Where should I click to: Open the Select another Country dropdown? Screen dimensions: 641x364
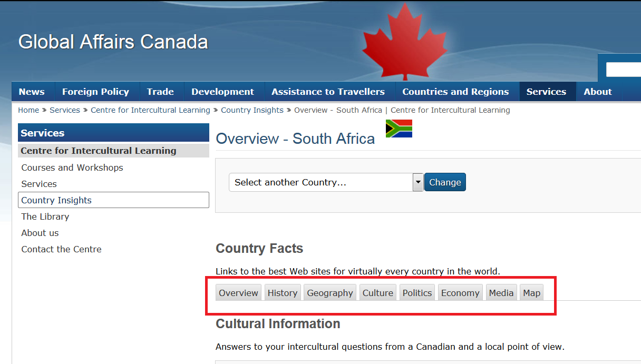[x=326, y=182]
